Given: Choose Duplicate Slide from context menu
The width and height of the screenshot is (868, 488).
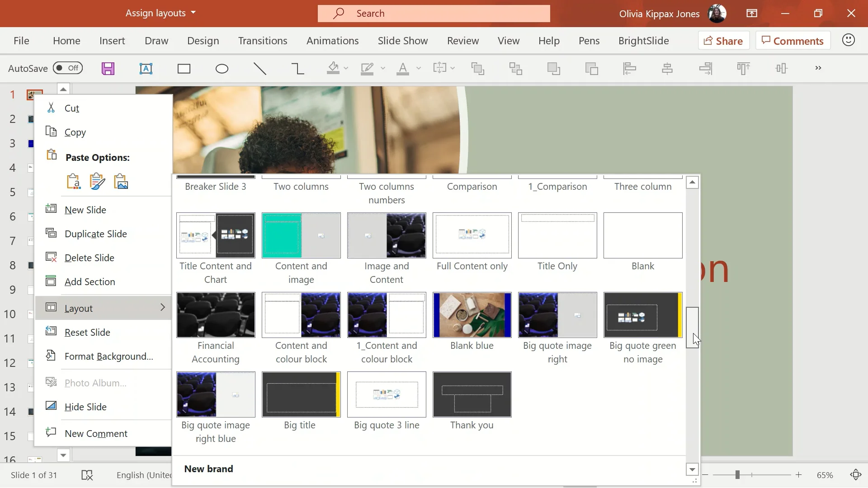Looking at the screenshot, I should 95,234.
